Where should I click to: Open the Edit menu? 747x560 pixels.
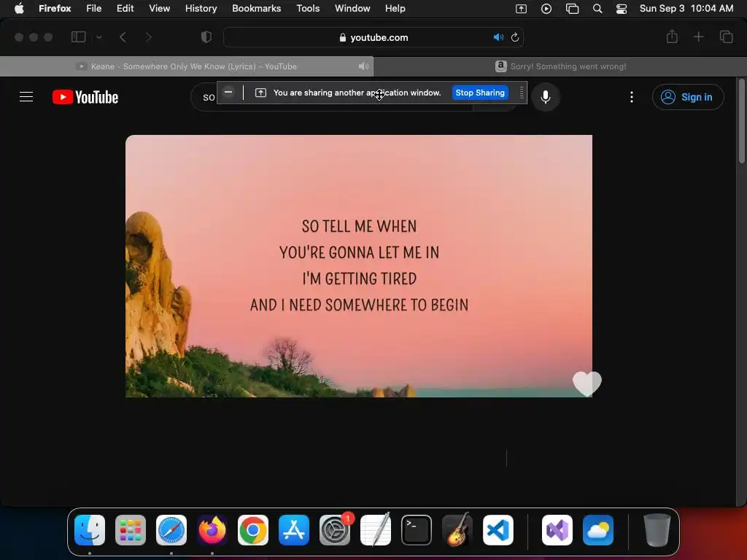[125, 8]
